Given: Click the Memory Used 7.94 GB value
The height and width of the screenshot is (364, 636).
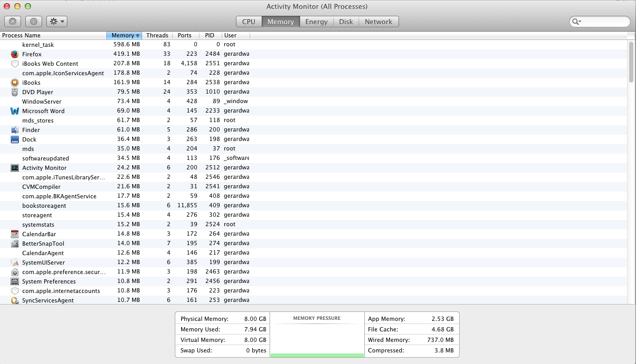Looking at the screenshot, I should point(254,329).
